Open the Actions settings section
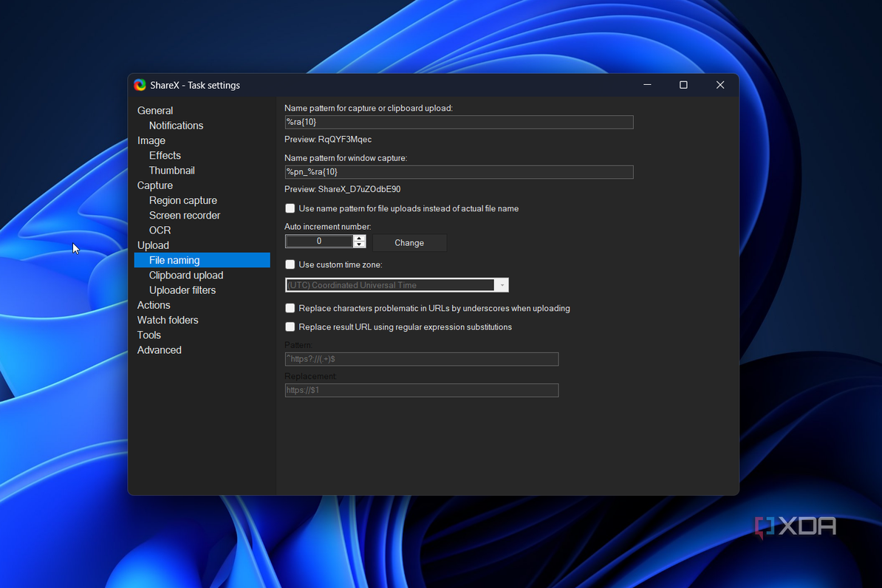The image size is (882, 588). [154, 305]
